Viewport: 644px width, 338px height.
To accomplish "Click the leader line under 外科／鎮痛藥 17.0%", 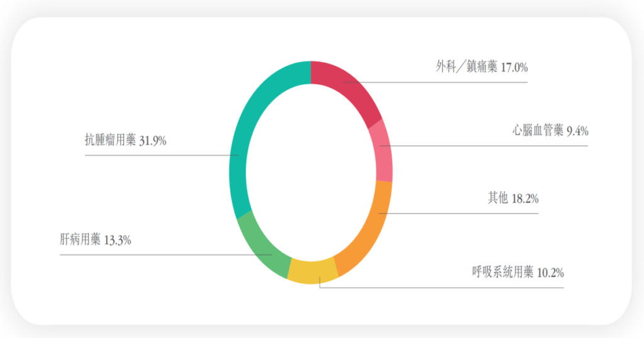I will [x=435, y=82].
